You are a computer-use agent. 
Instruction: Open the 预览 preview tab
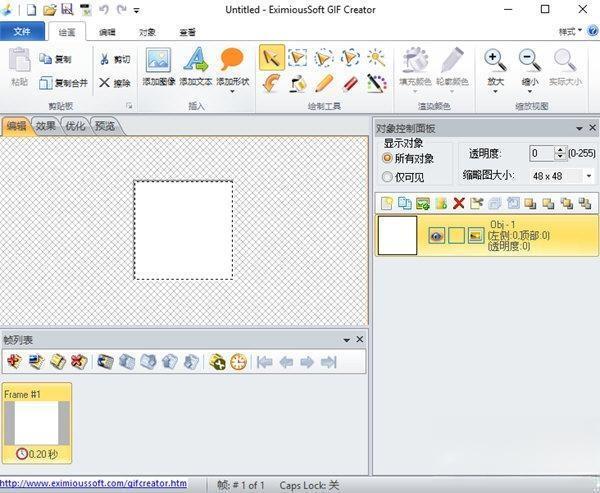point(104,126)
